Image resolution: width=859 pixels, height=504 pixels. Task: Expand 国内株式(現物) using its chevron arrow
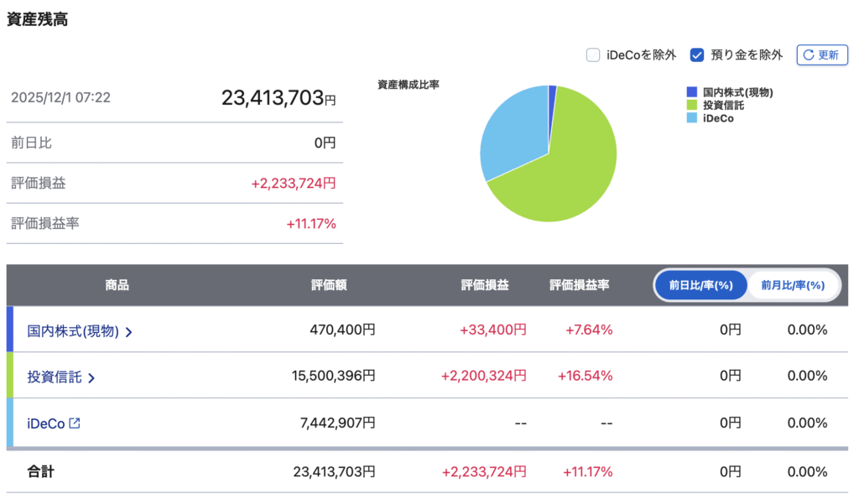(x=128, y=332)
